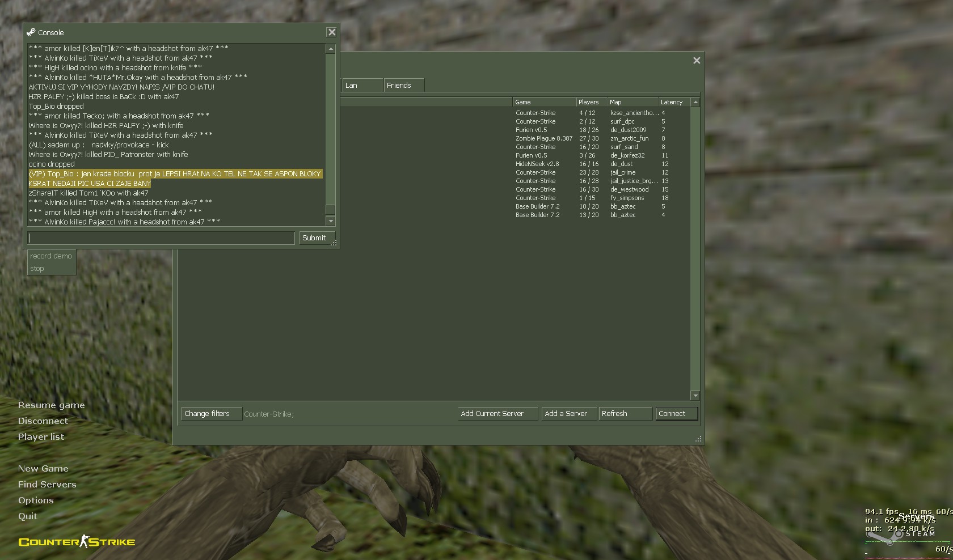Select Base Builder server with 10 / 20 players

coord(434,206)
